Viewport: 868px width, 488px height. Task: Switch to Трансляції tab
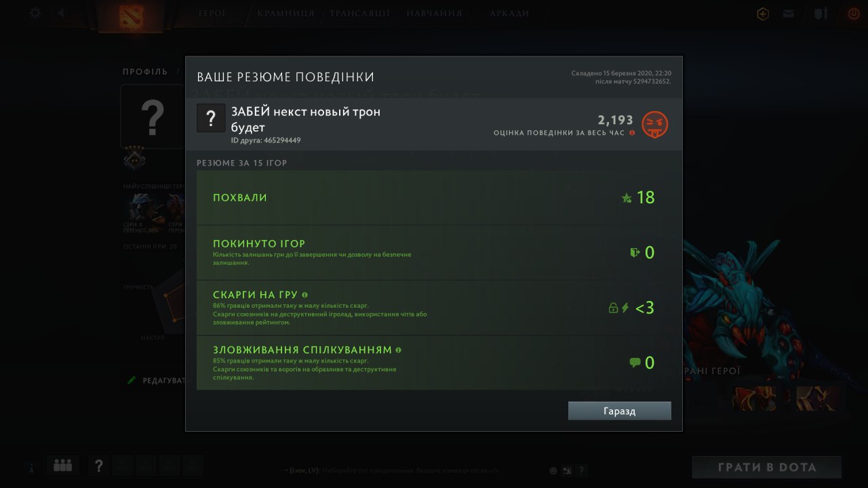click(359, 13)
